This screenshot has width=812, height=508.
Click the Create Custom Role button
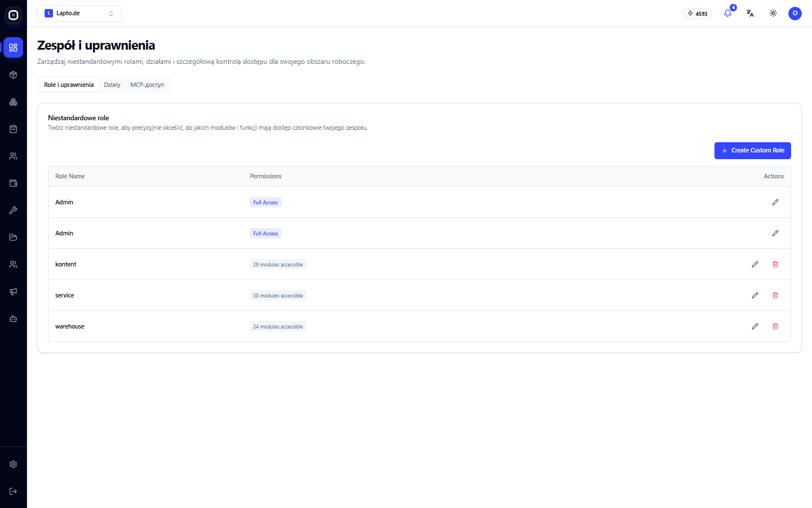pos(753,150)
